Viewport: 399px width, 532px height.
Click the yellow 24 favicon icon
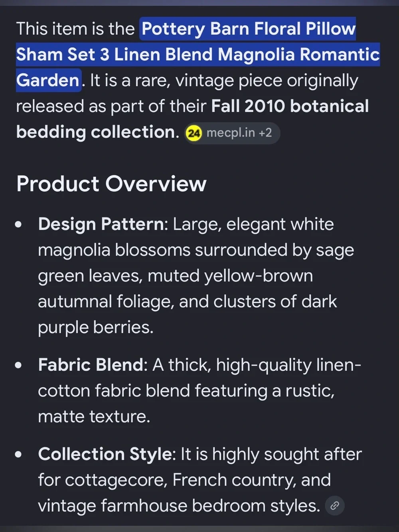click(x=194, y=133)
